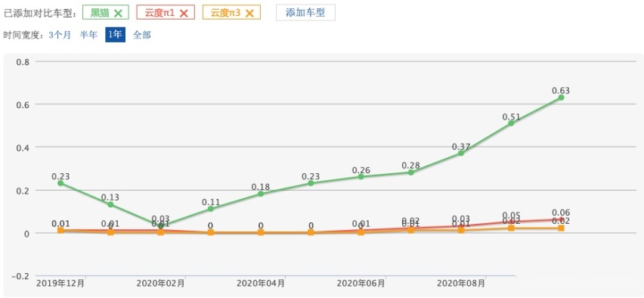Click the green data point labeled 0.51
The height and width of the screenshot is (298, 644).
click(511, 123)
